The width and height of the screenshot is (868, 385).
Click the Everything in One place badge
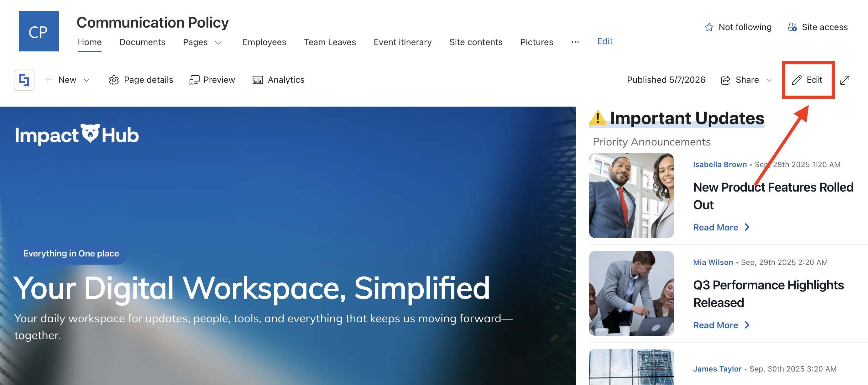(x=71, y=254)
